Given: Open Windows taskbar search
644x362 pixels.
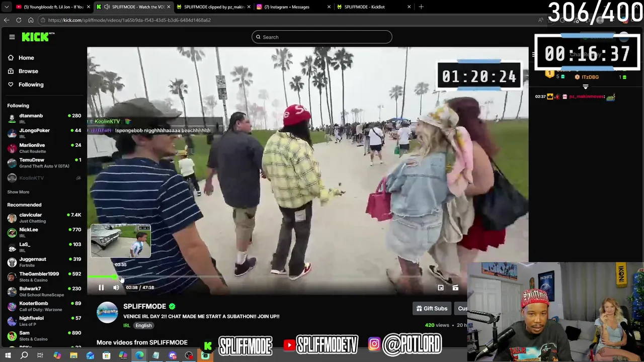Looking at the screenshot, I should pyautogui.click(x=24, y=355).
